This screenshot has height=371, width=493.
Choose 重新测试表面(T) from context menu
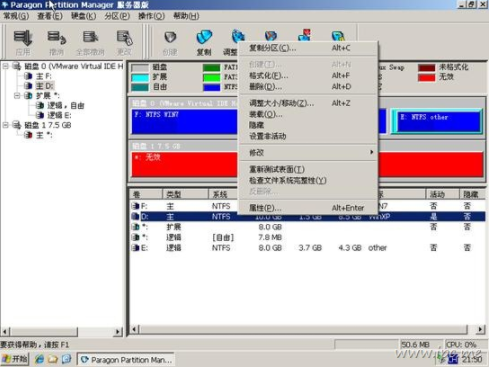click(x=308, y=169)
